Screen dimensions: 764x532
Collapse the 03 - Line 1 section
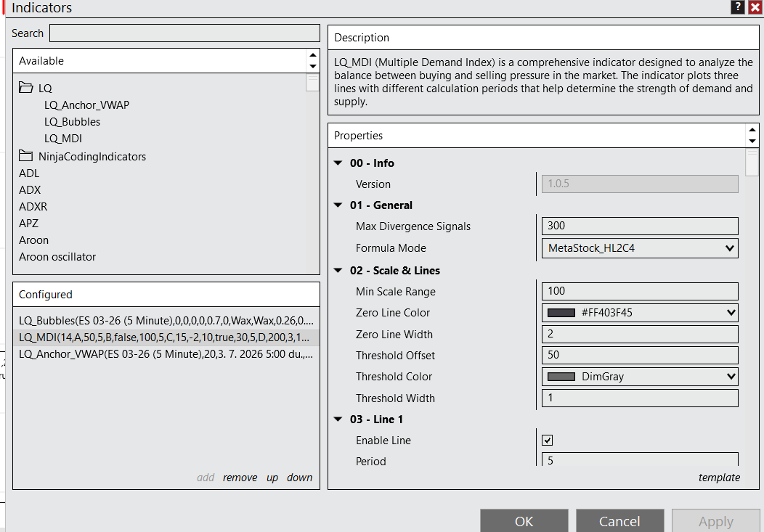[338, 420]
